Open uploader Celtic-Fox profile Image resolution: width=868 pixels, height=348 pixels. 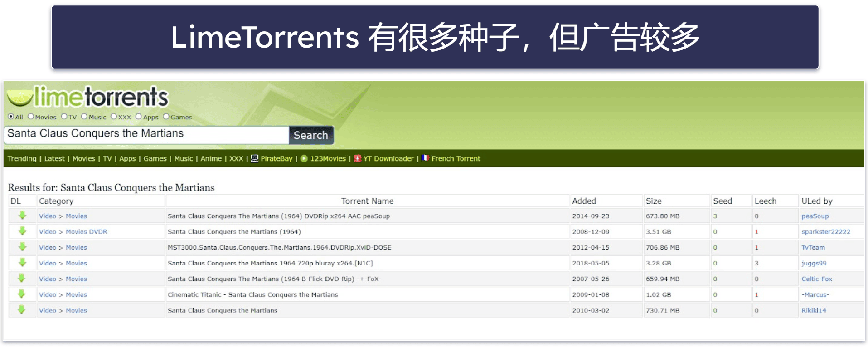tap(816, 279)
